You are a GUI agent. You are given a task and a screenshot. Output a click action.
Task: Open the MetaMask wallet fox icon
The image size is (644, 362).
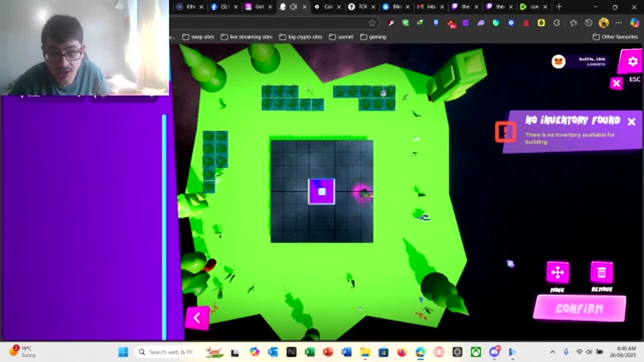pyautogui.click(x=558, y=61)
